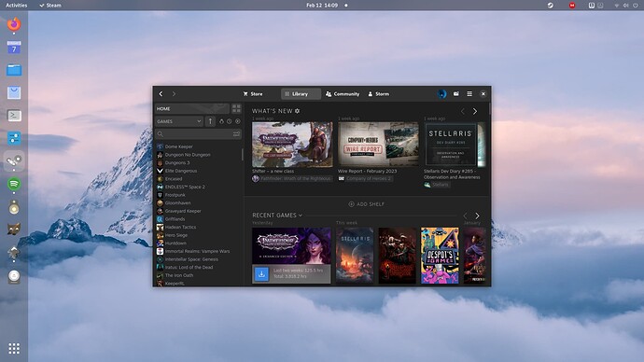Click the blue download button on Pathfinder
The height and width of the screenshot is (362, 644).
(x=261, y=273)
